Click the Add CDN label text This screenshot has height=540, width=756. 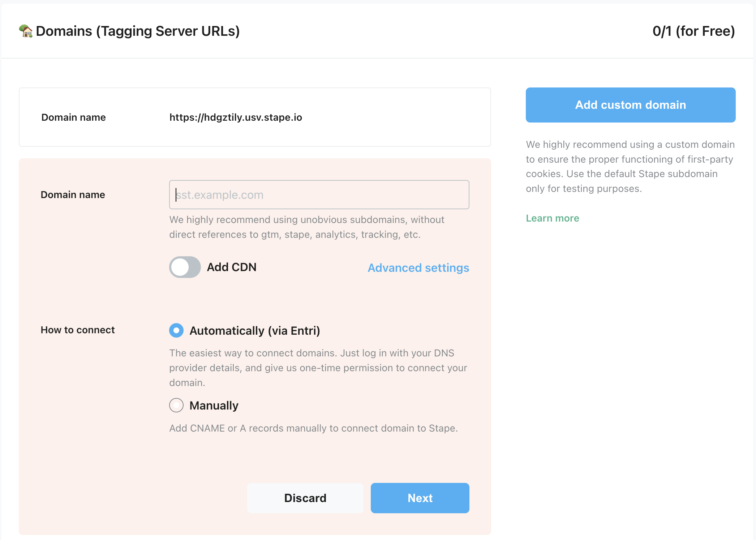pyautogui.click(x=232, y=267)
